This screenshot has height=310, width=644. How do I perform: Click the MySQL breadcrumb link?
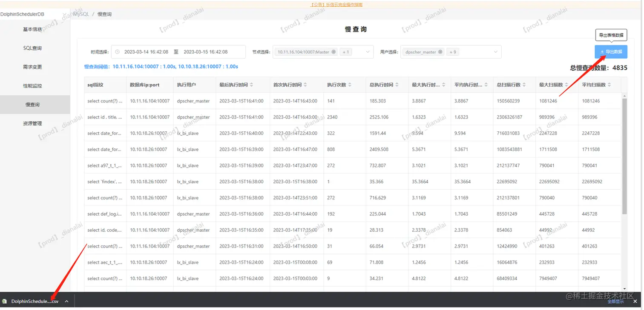point(81,14)
